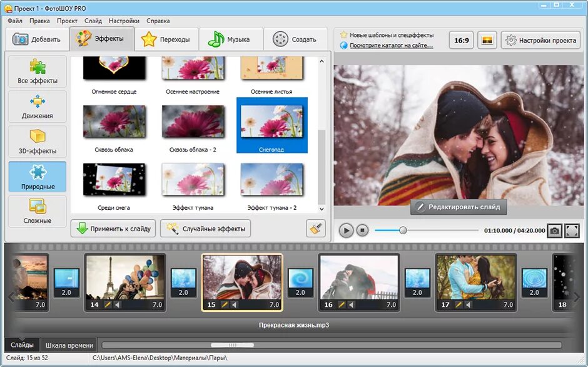Open the Настройки menu
Viewport: 588px width, 367px height.
click(124, 21)
